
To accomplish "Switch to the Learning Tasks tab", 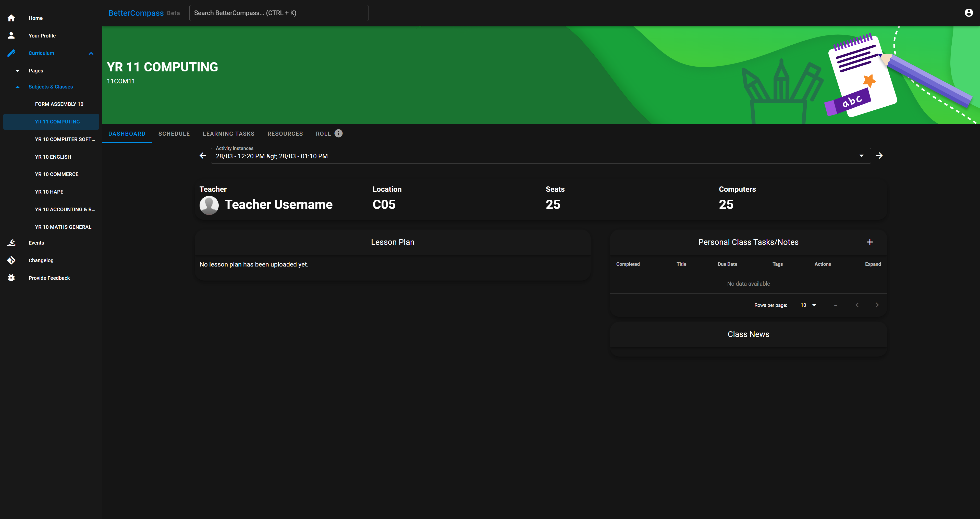I will pos(228,134).
